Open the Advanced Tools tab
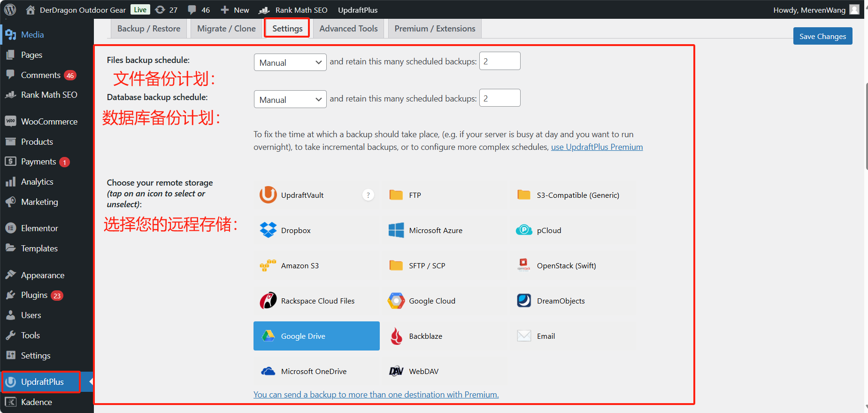The image size is (868, 413). pyautogui.click(x=348, y=29)
